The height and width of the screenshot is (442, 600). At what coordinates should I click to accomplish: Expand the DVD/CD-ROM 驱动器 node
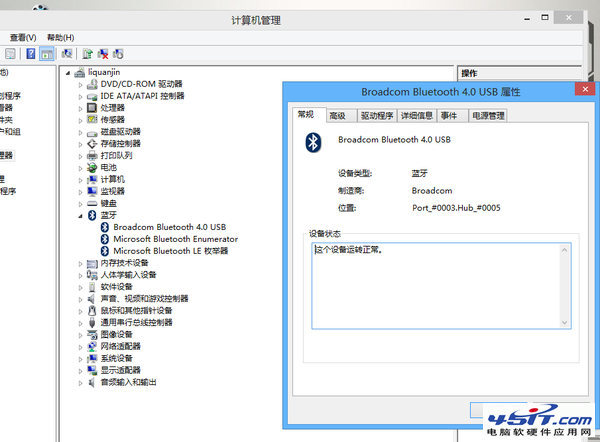80,85
